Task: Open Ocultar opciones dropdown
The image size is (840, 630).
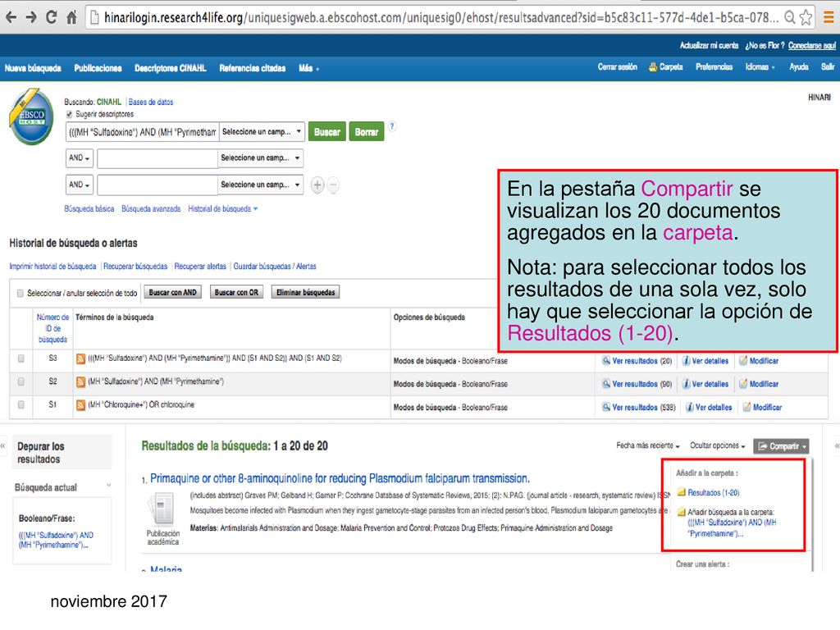Action: [x=717, y=445]
